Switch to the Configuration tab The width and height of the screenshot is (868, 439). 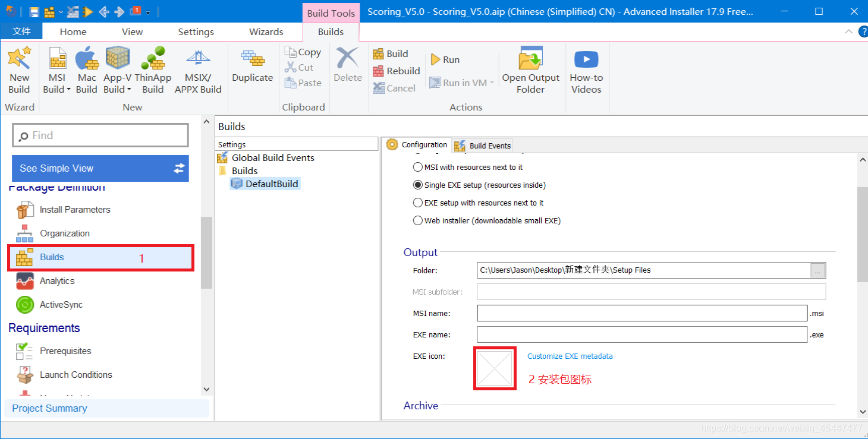pyautogui.click(x=417, y=144)
